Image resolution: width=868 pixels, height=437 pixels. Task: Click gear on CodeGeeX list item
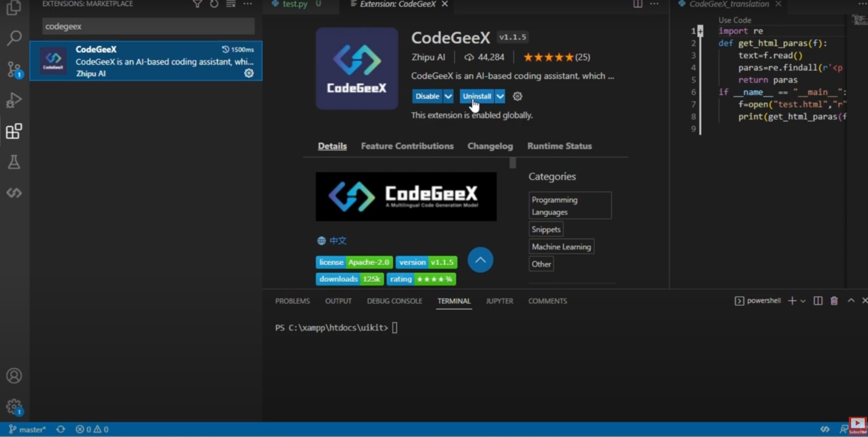point(249,73)
